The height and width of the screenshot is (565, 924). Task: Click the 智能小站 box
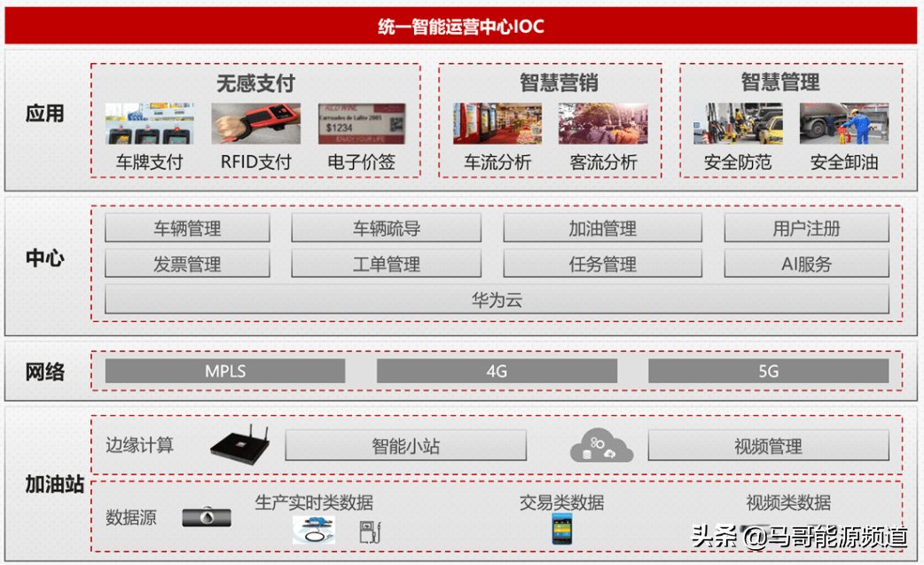406,446
